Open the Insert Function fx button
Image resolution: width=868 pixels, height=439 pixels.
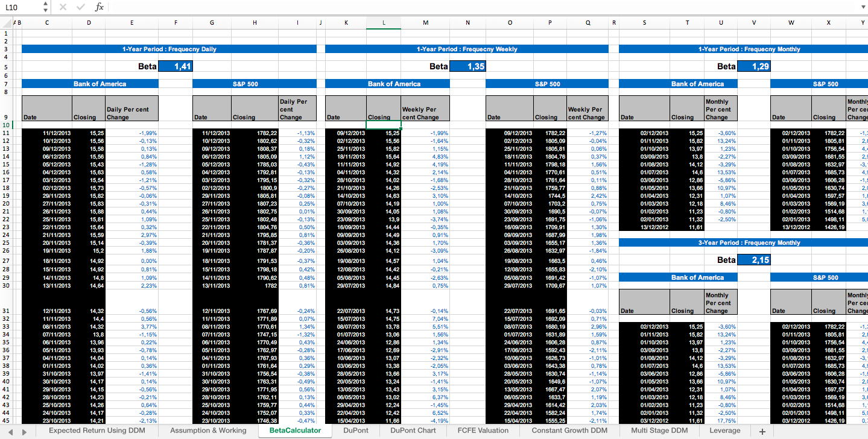(x=100, y=7)
